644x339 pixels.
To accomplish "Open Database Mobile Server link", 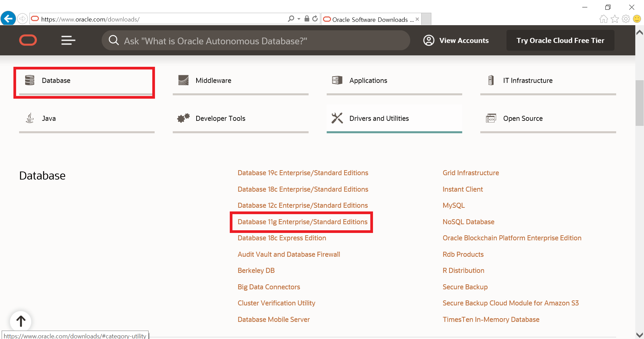I will 274,320.
